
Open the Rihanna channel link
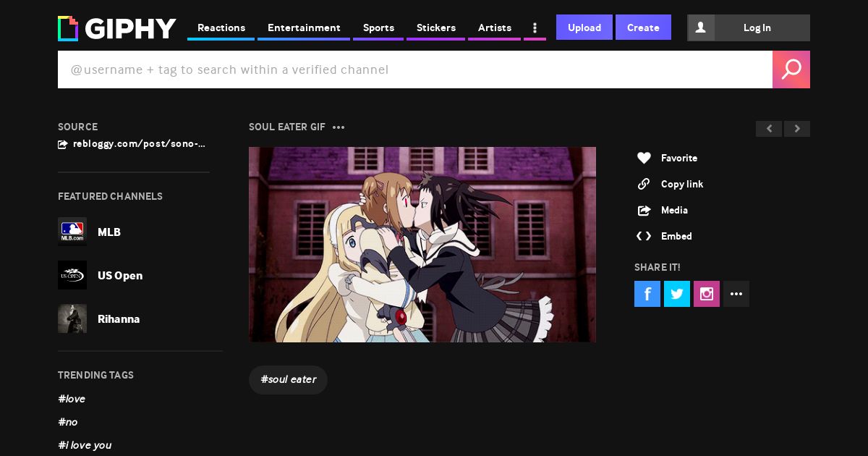[x=119, y=319]
